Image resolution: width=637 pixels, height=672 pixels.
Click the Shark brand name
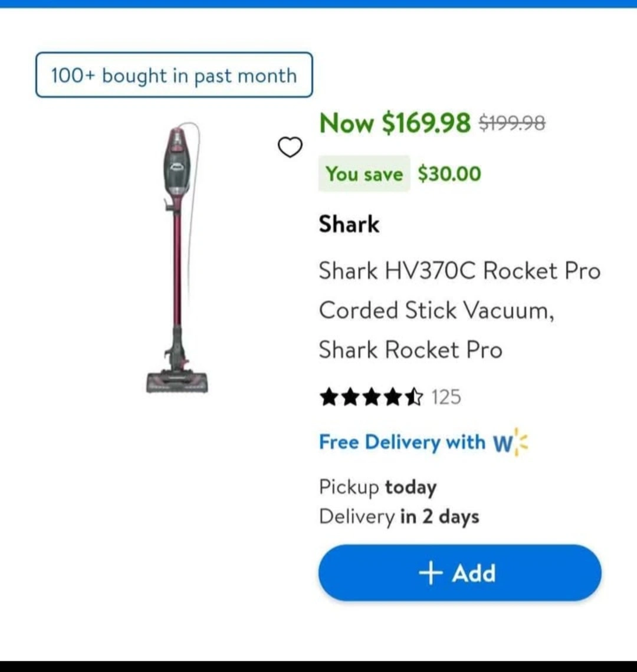pyautogui.click(x=349, y=224)
